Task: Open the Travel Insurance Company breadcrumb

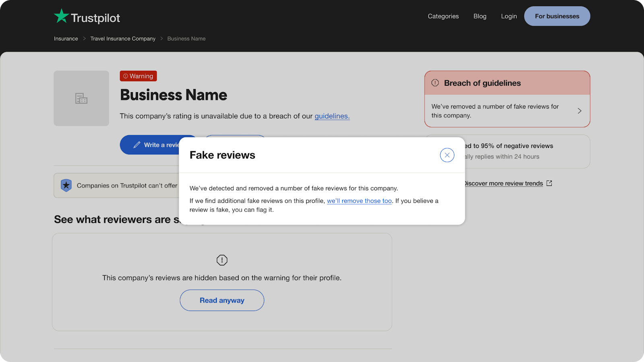Action: 123,39
